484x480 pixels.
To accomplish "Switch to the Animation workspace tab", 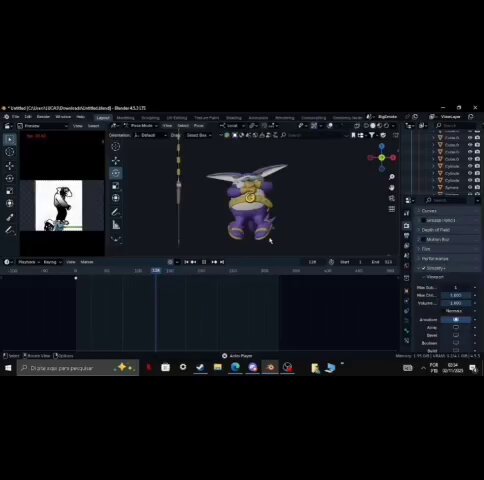I will (x=258, y=118).
